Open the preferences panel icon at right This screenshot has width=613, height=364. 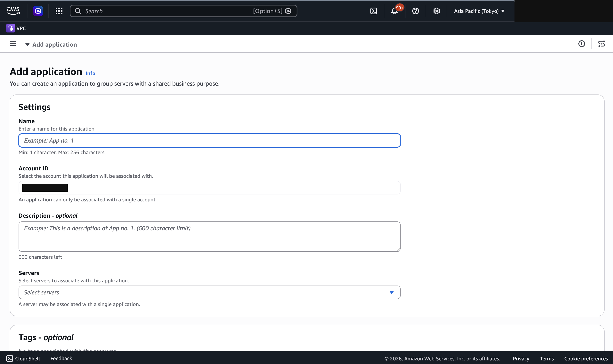(x=601, y=44)
